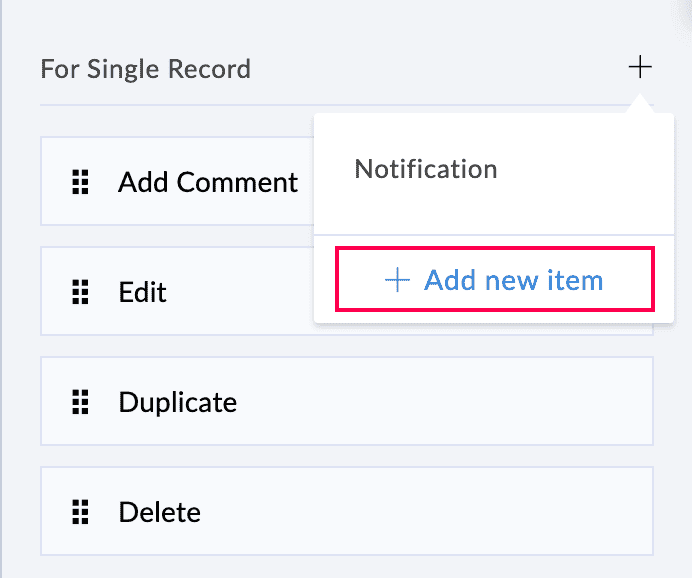This screenshot has height=578, width=692.
Task: Click the For Single Record heading
Action: coord(145,70)
